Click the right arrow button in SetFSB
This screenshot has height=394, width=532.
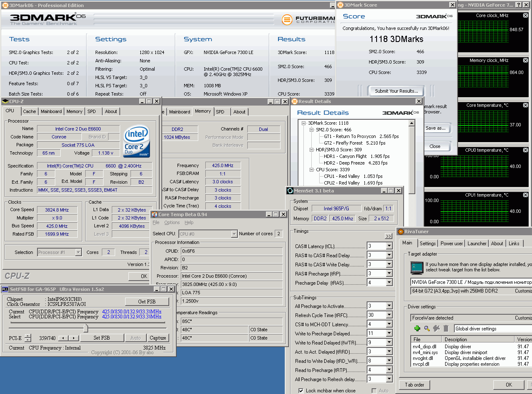[x=74, y=338]
